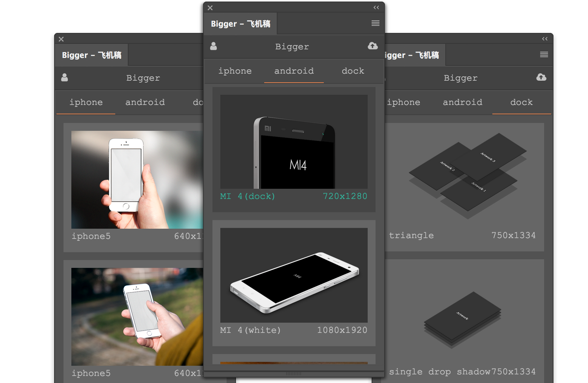
Task: Click the user profile icon in center panel
Action: [x=214, y=46]
